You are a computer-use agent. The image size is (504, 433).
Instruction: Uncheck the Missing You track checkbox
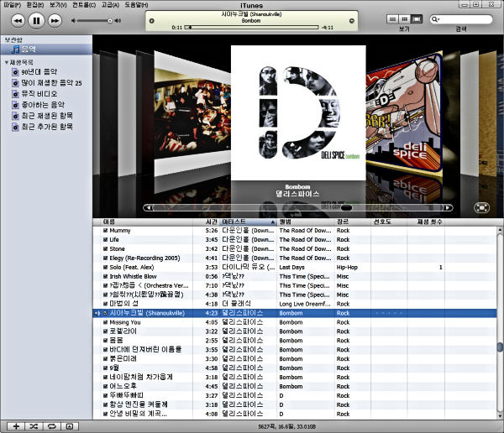click(106, 322)
